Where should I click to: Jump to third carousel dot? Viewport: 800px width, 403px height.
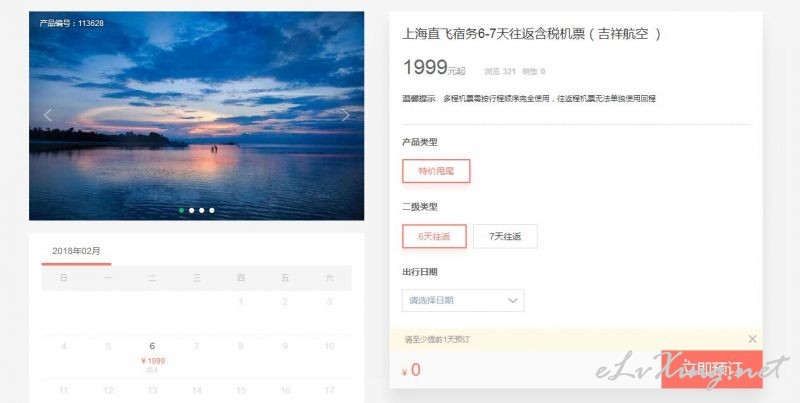pyautogui.click(x=202, y=210)
